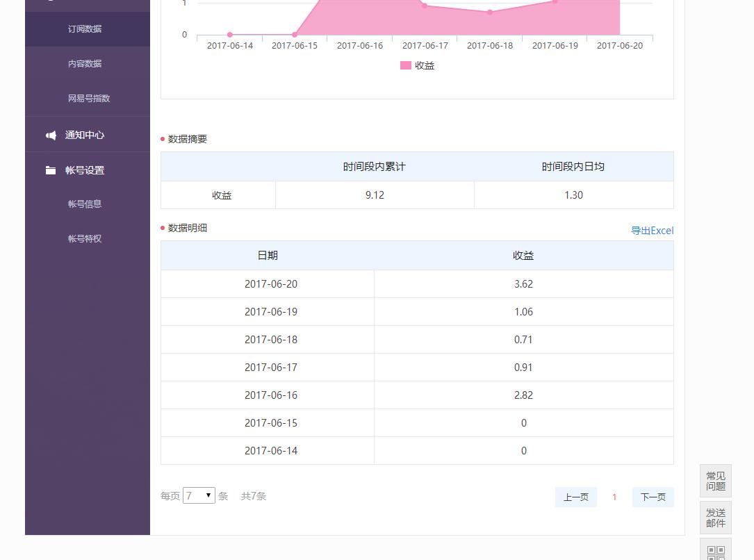Image resolution: width=754 pixels, height=560 pixels.
Task: Expand the 帐号设置 section
Action: pyautogui.click(x=84, y=170)
